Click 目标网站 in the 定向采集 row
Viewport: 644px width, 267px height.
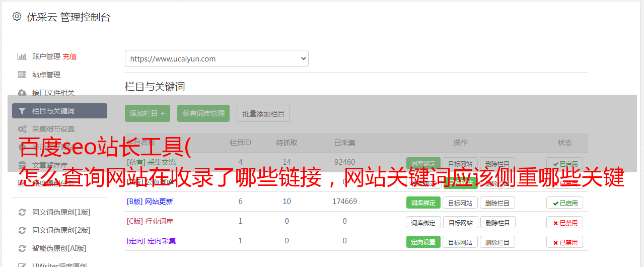point(460,242)
